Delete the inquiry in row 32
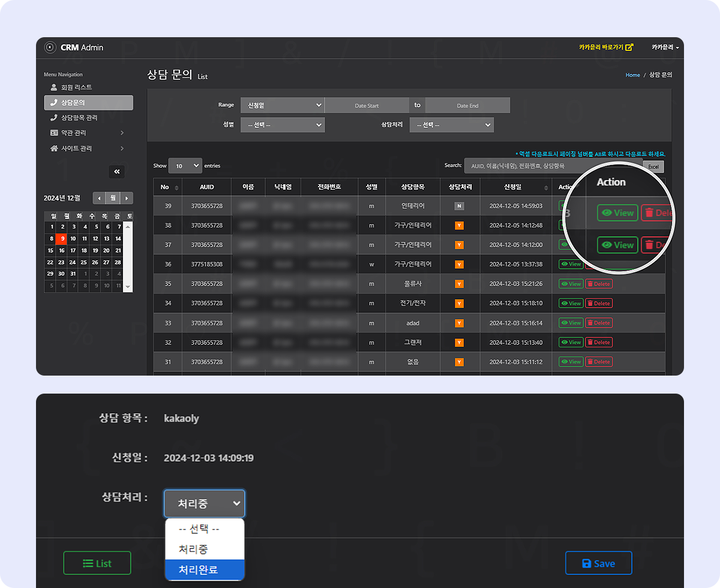The height and width of the screenshot is (588, 720). pos(599,342)
